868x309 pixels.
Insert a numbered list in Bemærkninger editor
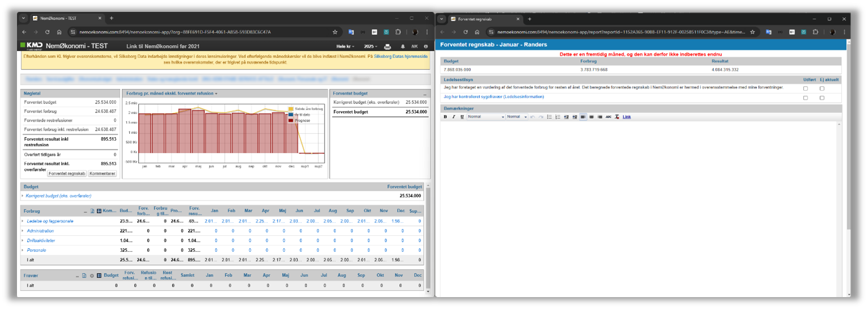tap(558, 117)
